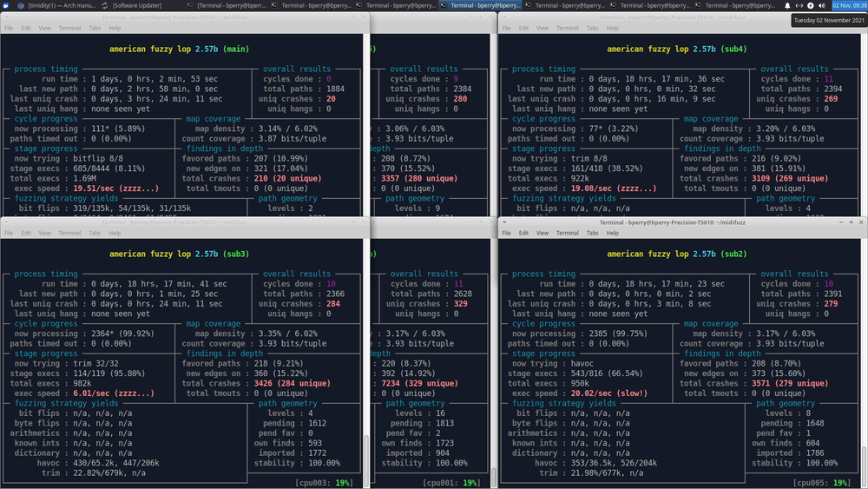868x489 pixels.
Task: Click trim value '22.82%/679k, n/a' in sub3
Action: (109, 473)
